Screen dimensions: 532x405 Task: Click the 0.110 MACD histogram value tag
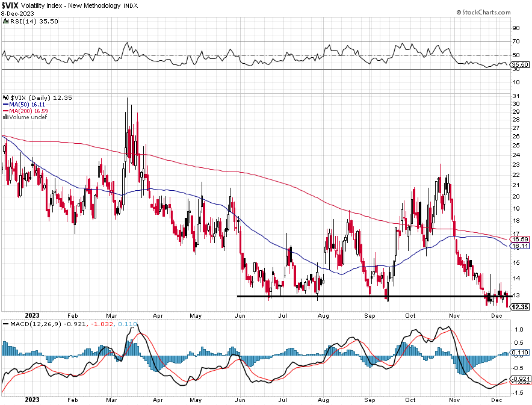(x=520, y=353)
